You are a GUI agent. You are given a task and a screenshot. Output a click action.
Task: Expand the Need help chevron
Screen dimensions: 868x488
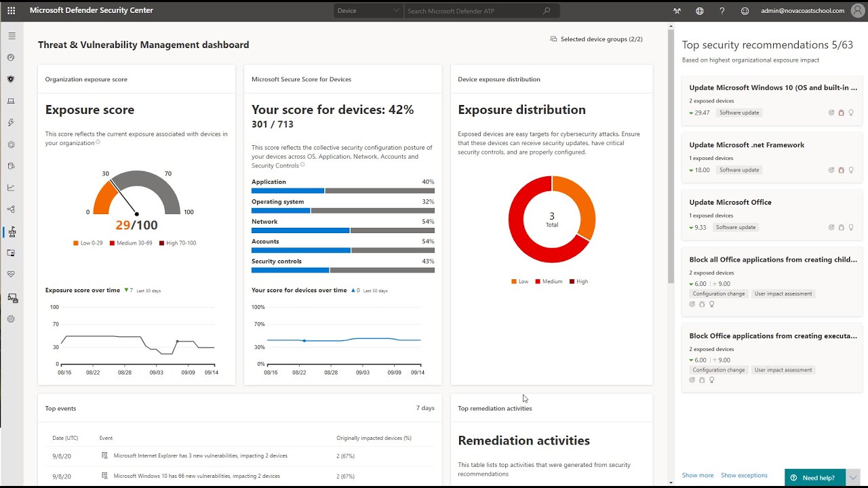click(853, 477)
